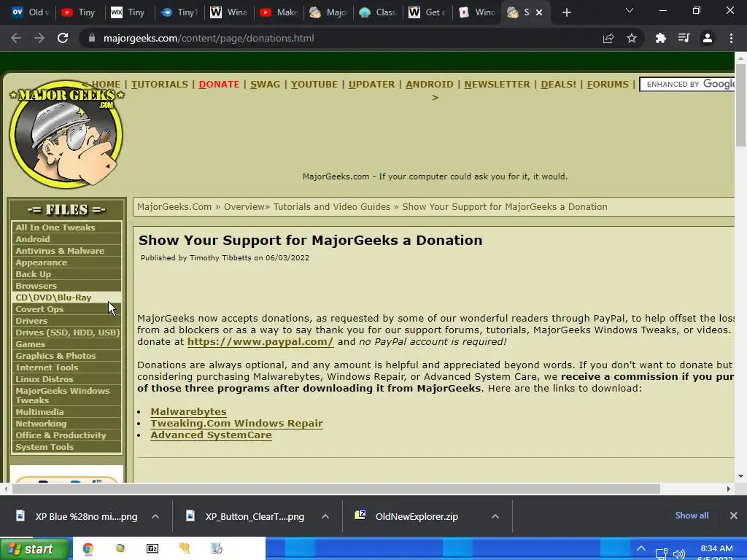
Task: Switch to the Class tab
Action: (x=378, y=12)
